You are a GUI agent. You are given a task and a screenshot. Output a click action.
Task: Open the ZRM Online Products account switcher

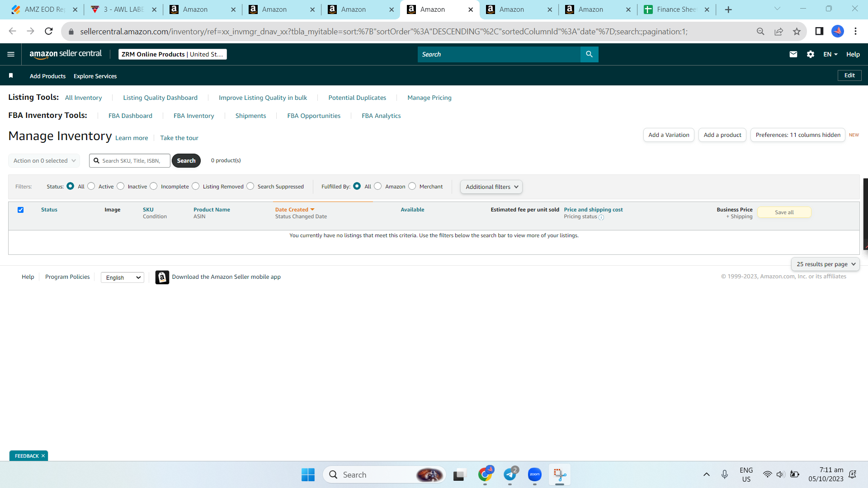tap(173, 54)
